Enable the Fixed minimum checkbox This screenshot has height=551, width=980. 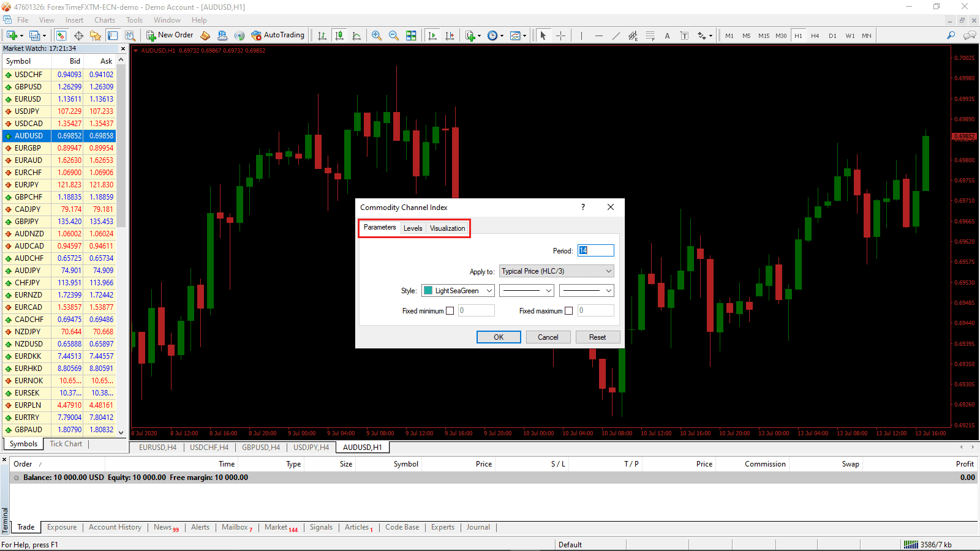(450, 310)
